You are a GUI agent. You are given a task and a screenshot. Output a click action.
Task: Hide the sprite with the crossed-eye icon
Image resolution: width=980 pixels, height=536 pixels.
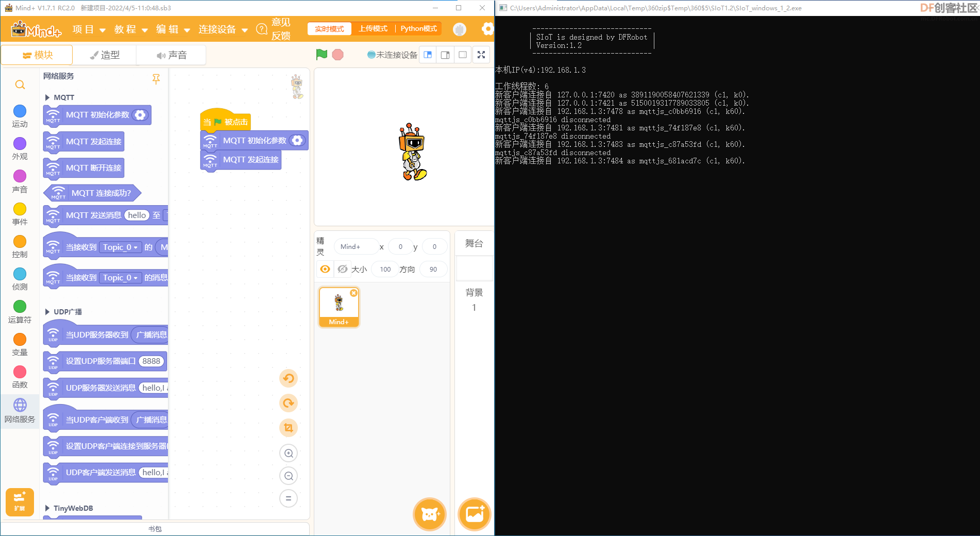tap(342, 269)
